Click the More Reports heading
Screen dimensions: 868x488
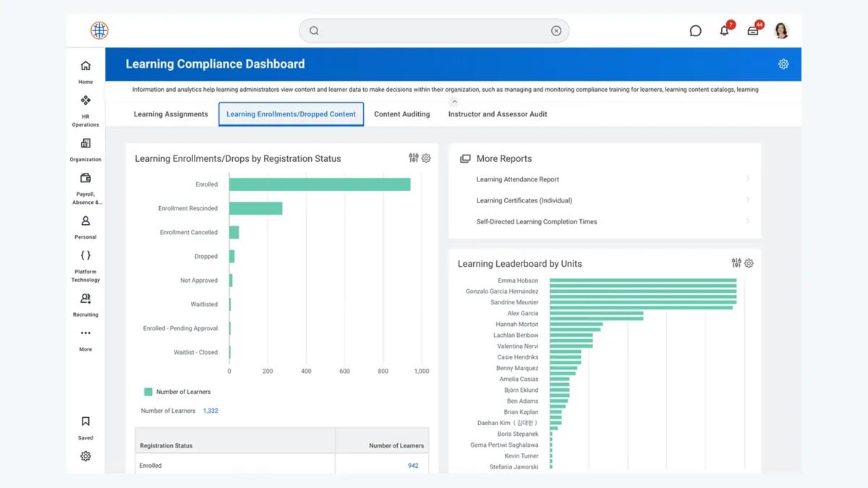coord(504,158)
